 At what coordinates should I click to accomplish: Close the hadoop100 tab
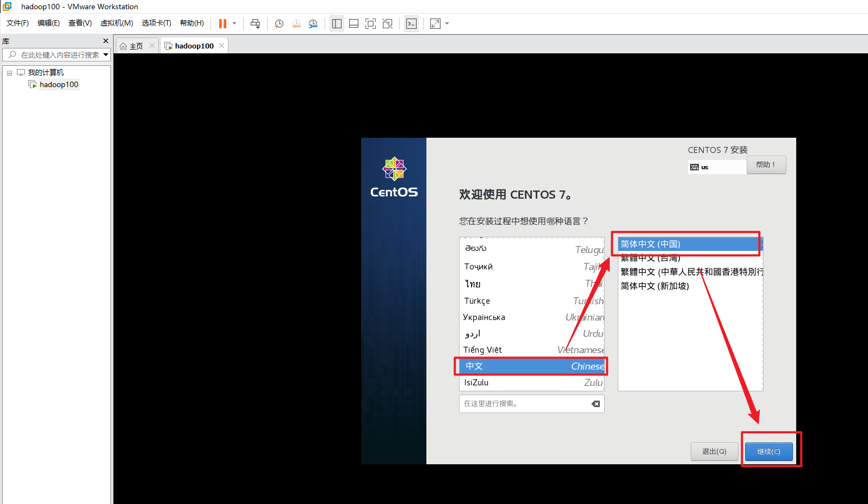(x=221, y=46)
